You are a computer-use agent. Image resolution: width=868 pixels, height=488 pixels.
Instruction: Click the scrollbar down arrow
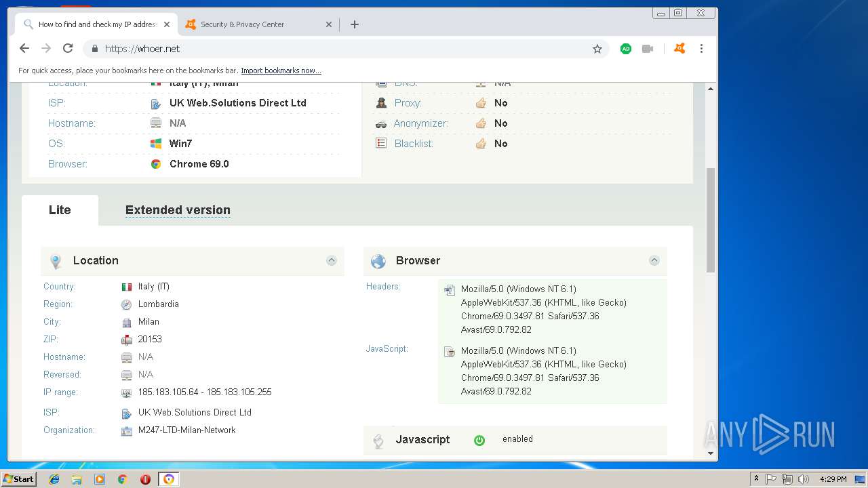coord(711,453)
